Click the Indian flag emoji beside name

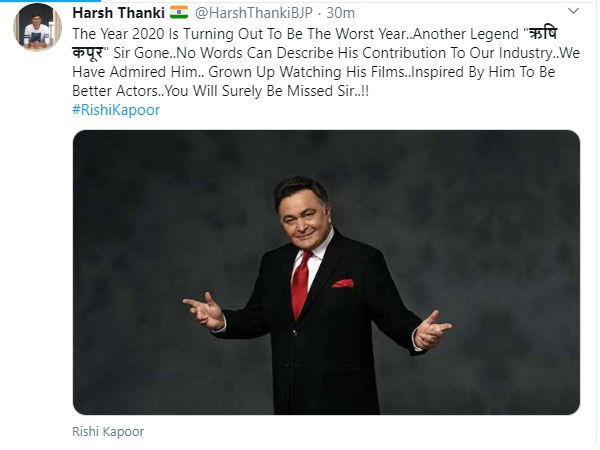(x=179, y=13)
